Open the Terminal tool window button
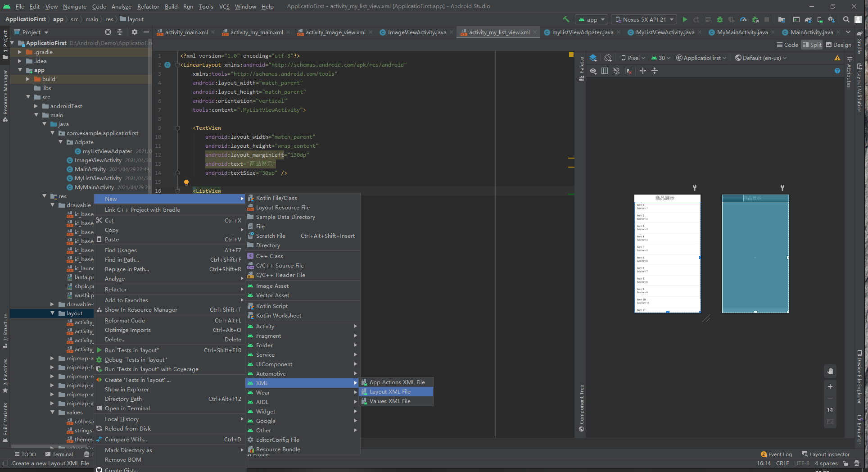 [59, 454]
